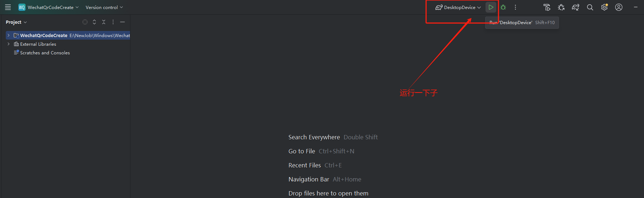Expand all items in Project tree
Viewport: 644px width, 198px height.
click(94, 22)
